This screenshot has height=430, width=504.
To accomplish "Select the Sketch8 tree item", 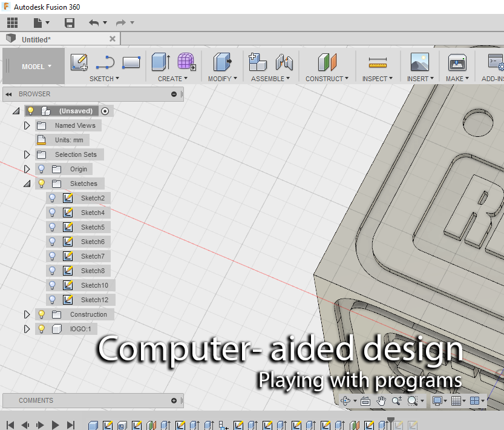I will pos(93,271).
